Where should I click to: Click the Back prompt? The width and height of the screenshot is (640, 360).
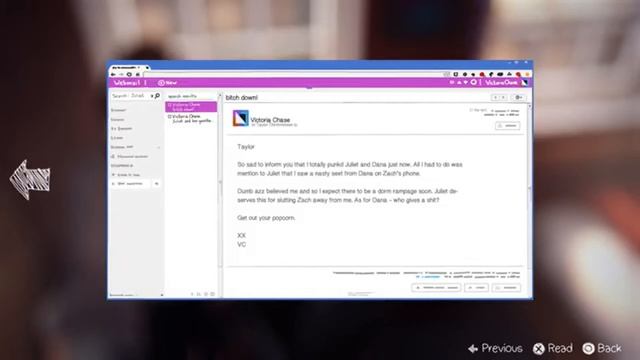pos(602,348)
